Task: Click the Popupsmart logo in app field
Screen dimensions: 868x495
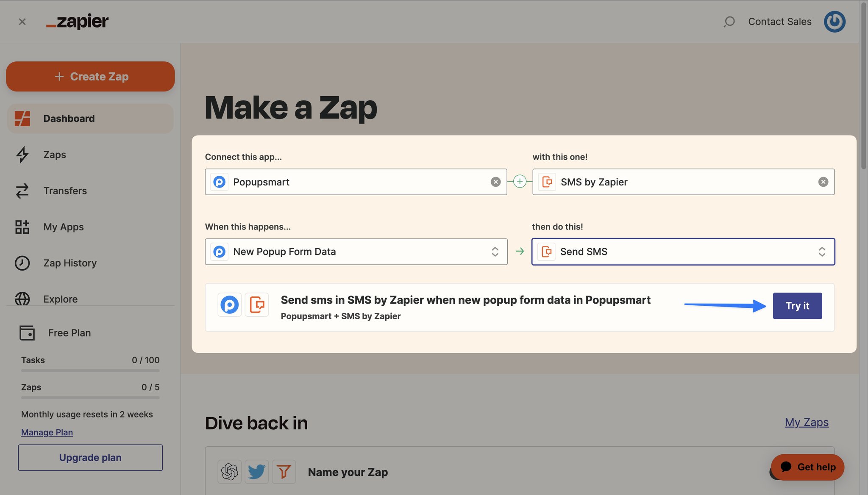Action: coord(220,182)
